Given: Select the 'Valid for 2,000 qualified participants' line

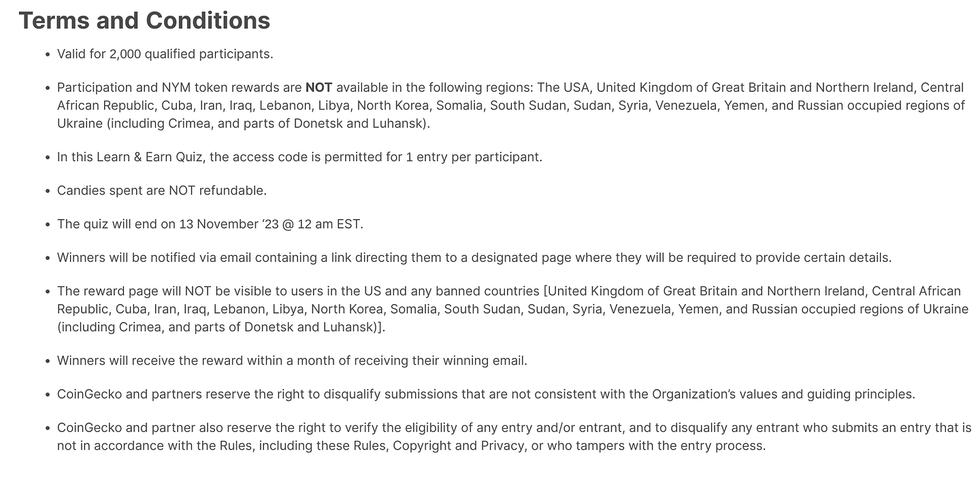Looking at the screenshot, I should coord(165,54).
